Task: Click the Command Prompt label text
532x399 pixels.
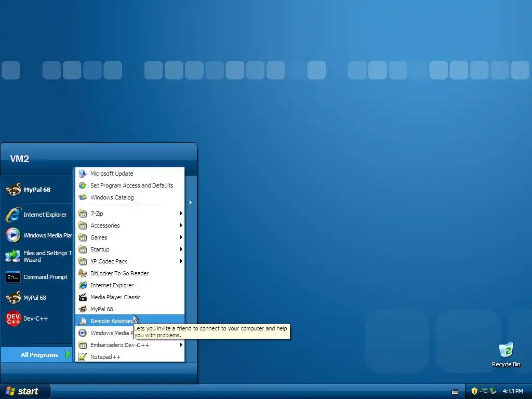Action: [46, 277]
